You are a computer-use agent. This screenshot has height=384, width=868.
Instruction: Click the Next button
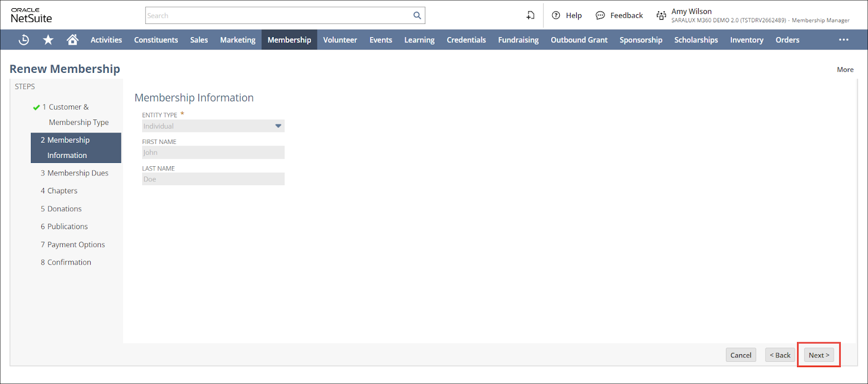click(819, 355)
